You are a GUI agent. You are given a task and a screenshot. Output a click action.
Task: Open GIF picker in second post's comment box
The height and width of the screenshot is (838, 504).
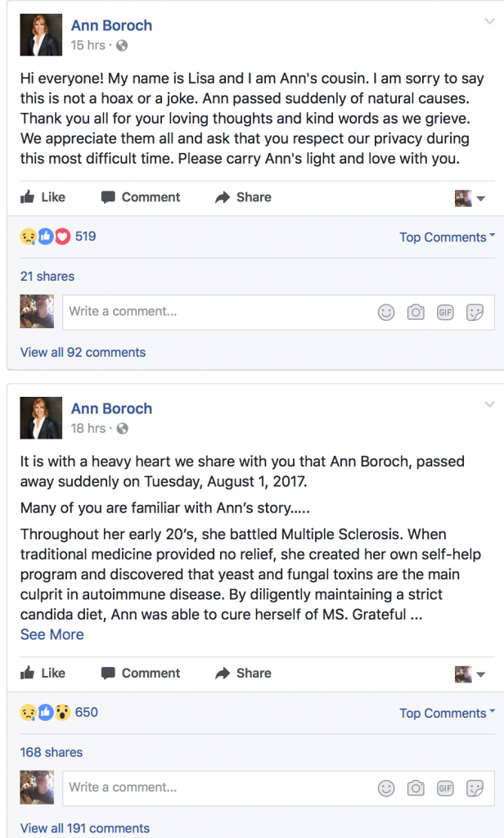(x=445, y=788)
